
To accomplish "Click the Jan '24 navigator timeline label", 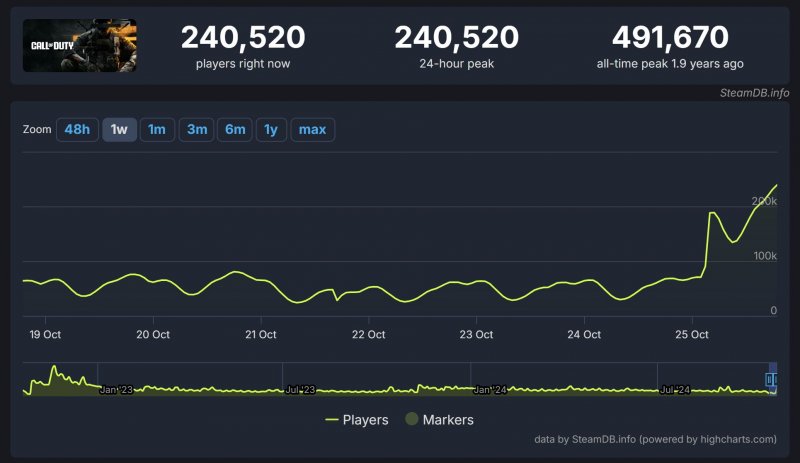I will (490, 390).
